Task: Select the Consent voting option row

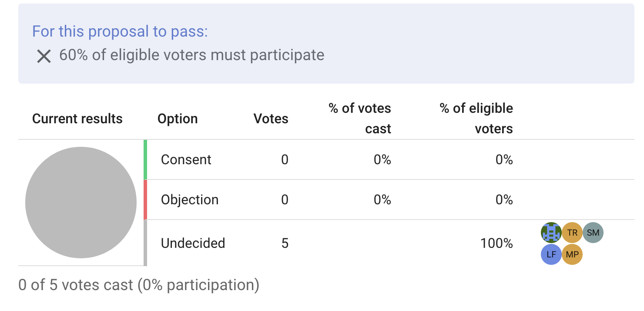Action: tap(186, 159)
